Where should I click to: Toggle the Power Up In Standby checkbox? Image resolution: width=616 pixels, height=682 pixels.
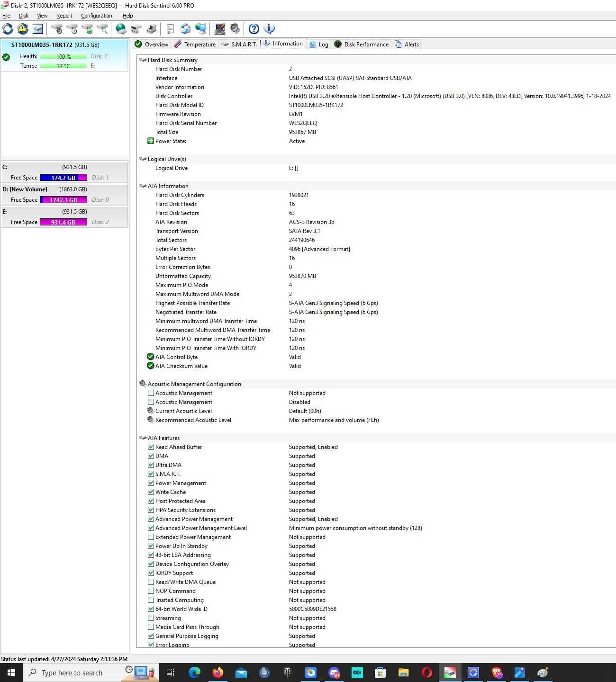point(151,546)
